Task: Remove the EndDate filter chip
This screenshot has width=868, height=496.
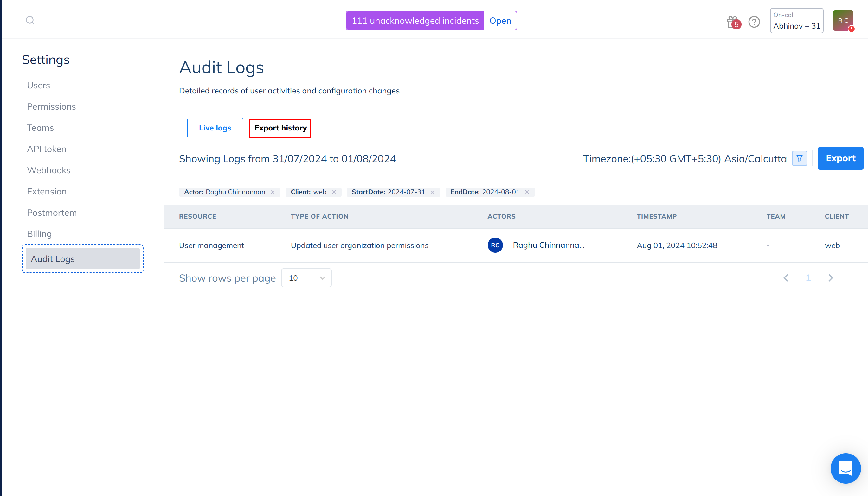Action: click(x=527, y=192)
